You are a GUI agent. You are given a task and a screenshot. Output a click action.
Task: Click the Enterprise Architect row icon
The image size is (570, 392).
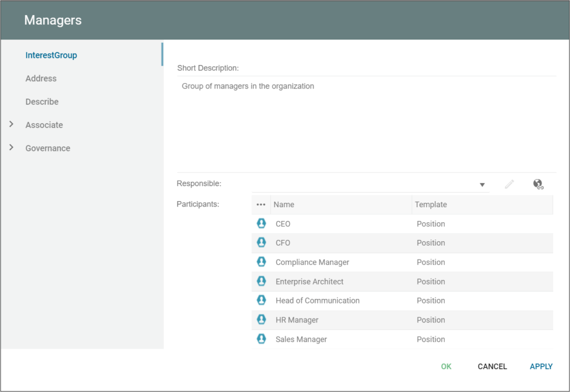[x=261, y=281]
